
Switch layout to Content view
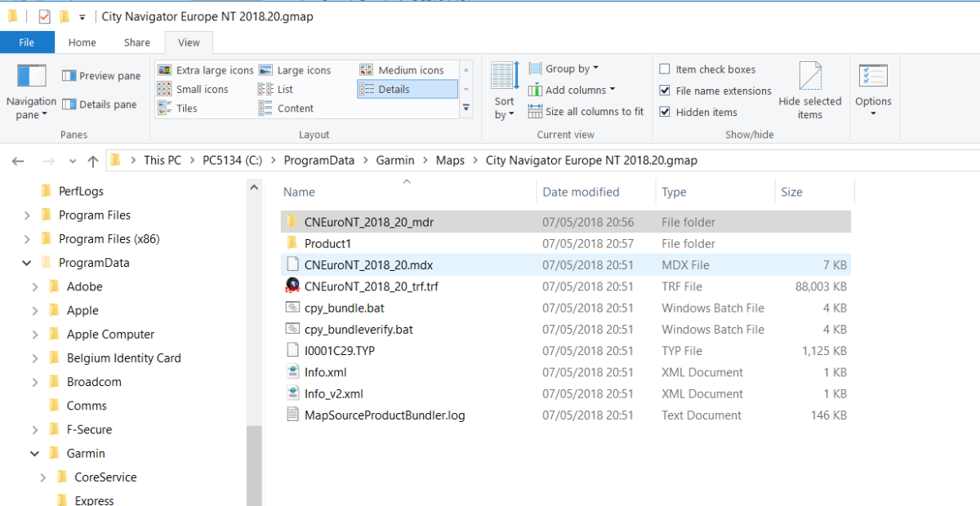[x=287, y=108]
